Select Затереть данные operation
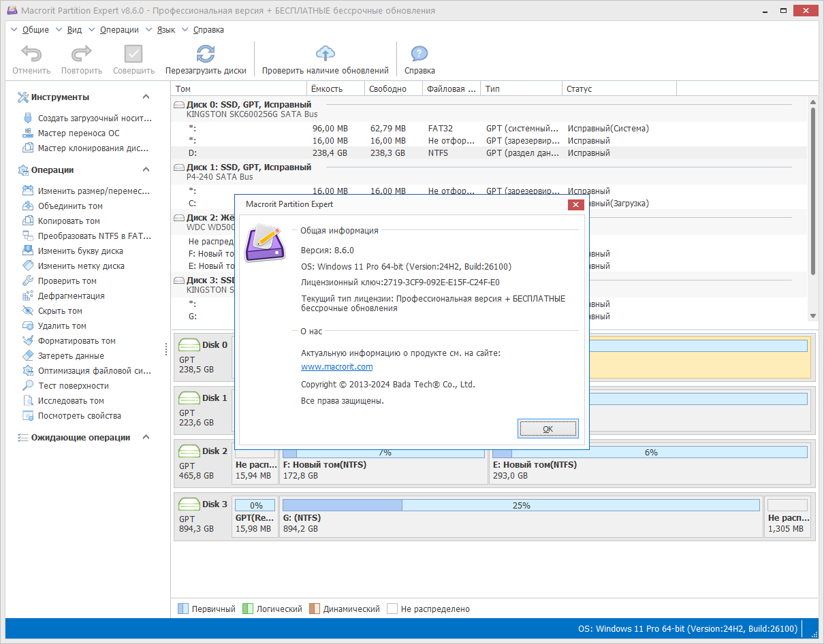This screenshot has height=644, width=824. coord(63,355)
